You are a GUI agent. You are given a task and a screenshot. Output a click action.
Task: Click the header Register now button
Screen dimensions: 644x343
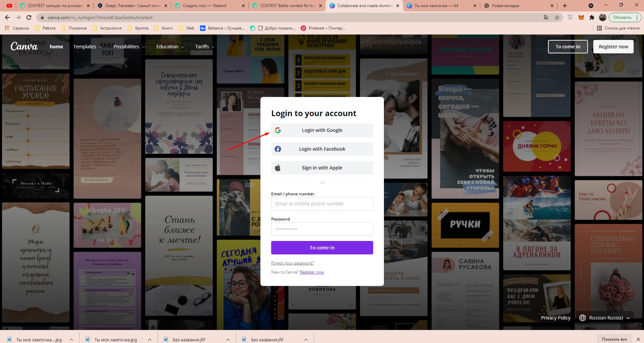(613, 47)
